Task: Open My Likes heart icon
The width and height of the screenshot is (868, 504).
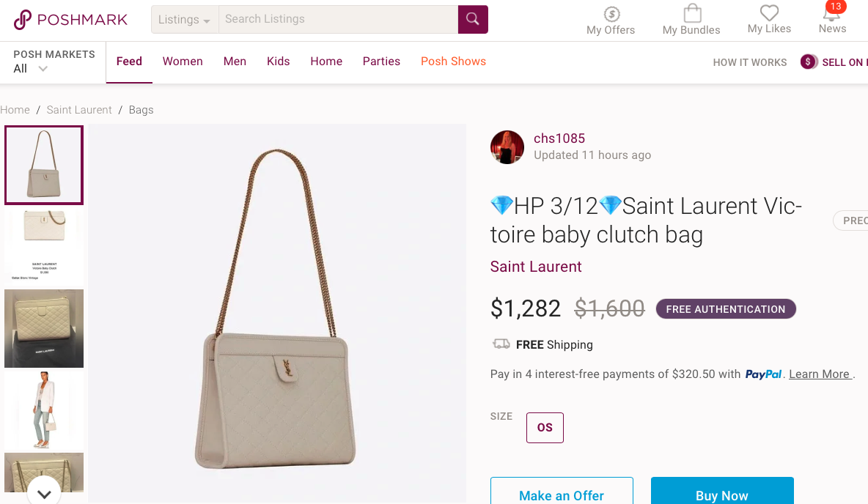Action: coord(769,13)
